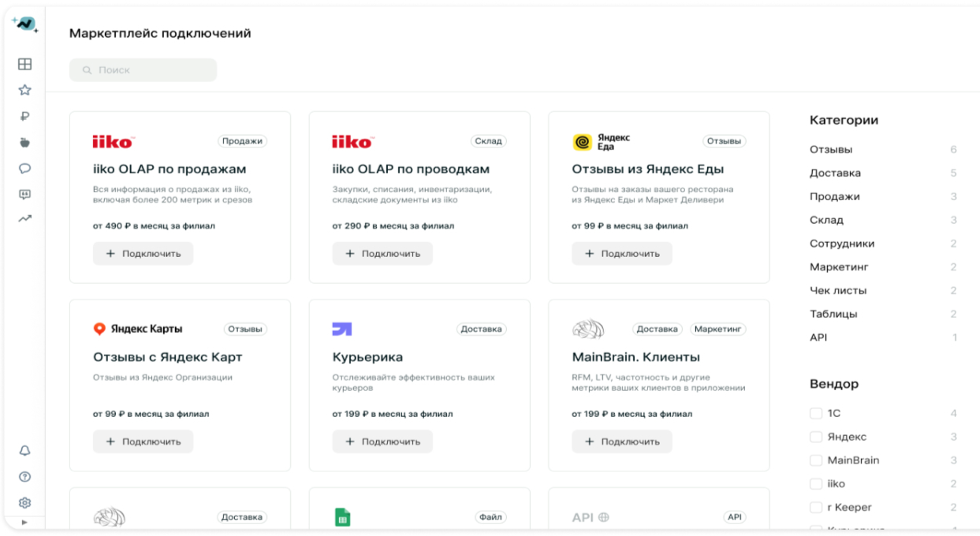The image size is (980, 536).
Task: Connect the Курьерика integration
Action: (x=382, y=441)
